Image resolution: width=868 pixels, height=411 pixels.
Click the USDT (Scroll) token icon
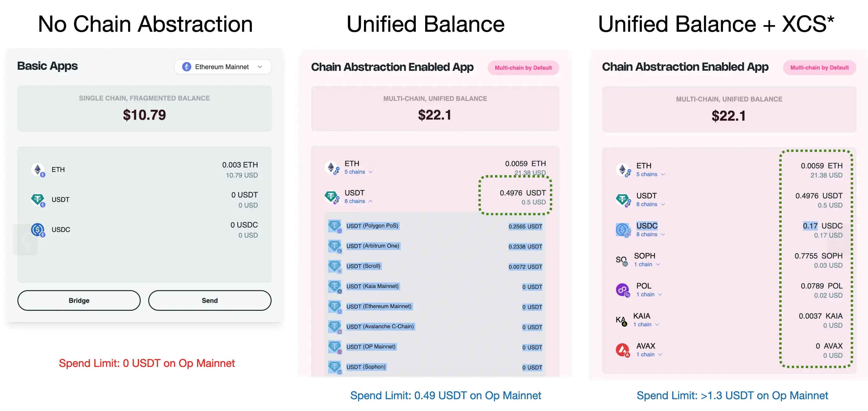[335, 266]
